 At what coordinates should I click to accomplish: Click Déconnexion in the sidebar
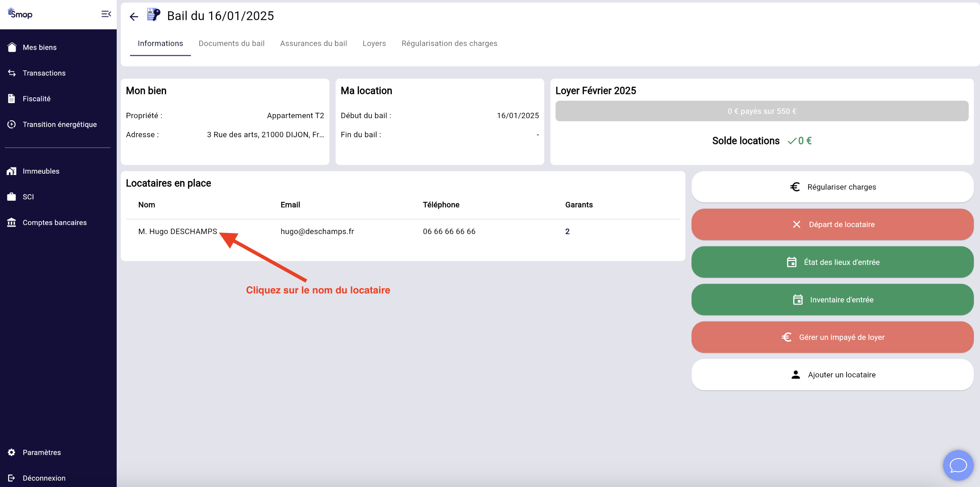pyautogui.click(x=44, y=478)
